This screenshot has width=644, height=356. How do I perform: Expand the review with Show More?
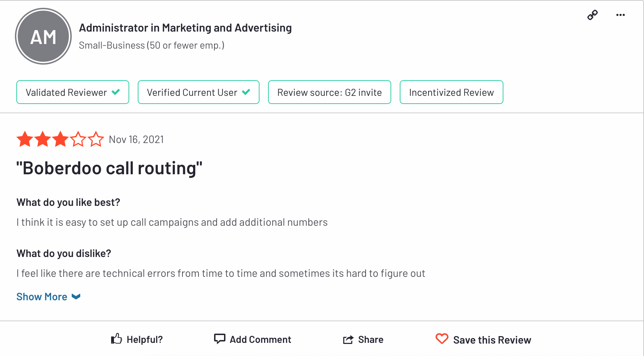click(x=42, y=297)
